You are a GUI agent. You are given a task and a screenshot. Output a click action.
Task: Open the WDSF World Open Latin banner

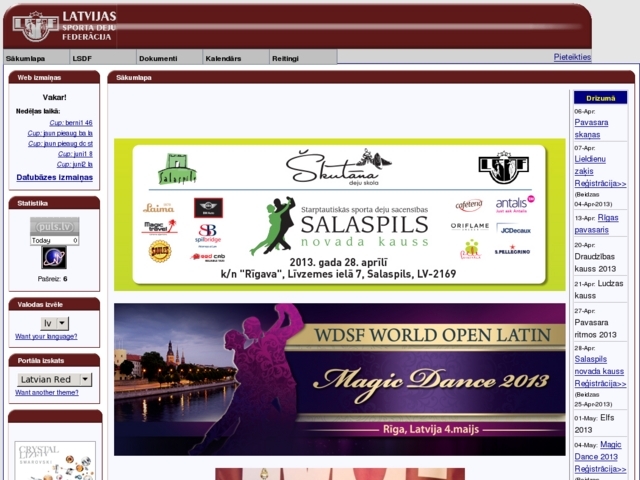tap(339, 379)
